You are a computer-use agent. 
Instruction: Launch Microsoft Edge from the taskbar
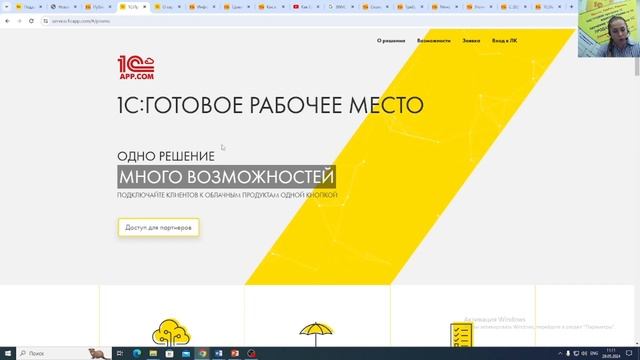point(137,353)
